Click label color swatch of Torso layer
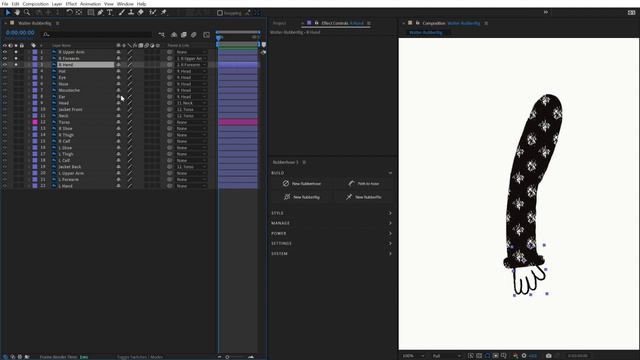The width and height of the screenshot is (640, 360). pyautogui.click(x=35, y=122)
